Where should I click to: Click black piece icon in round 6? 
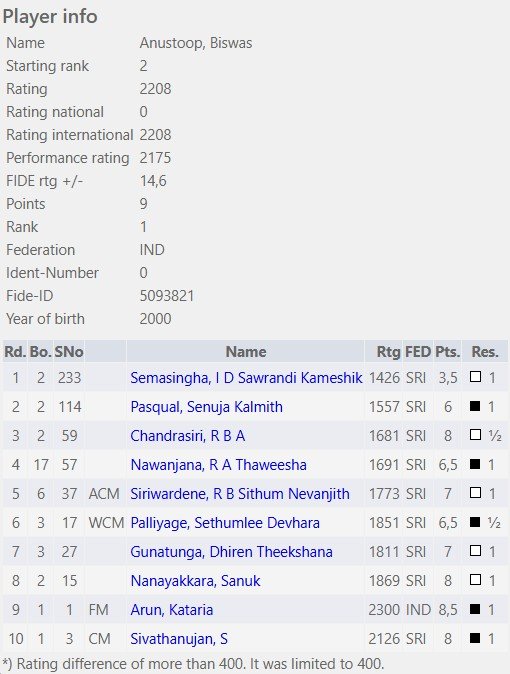click(x=475, y=522)
